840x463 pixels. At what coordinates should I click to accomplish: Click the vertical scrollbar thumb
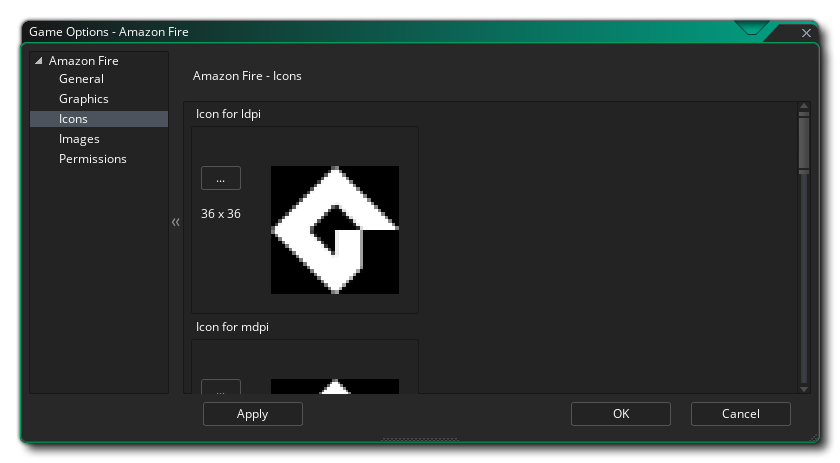click(804, 143)
